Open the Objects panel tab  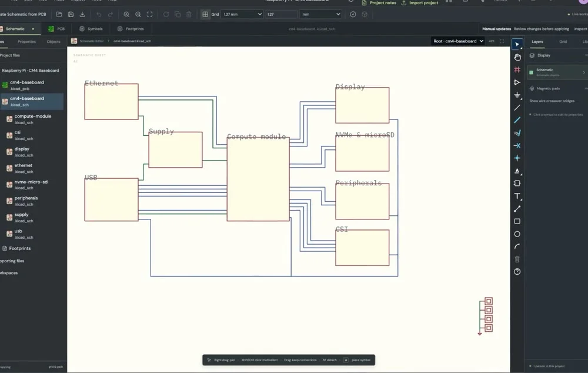pos(54,42)
